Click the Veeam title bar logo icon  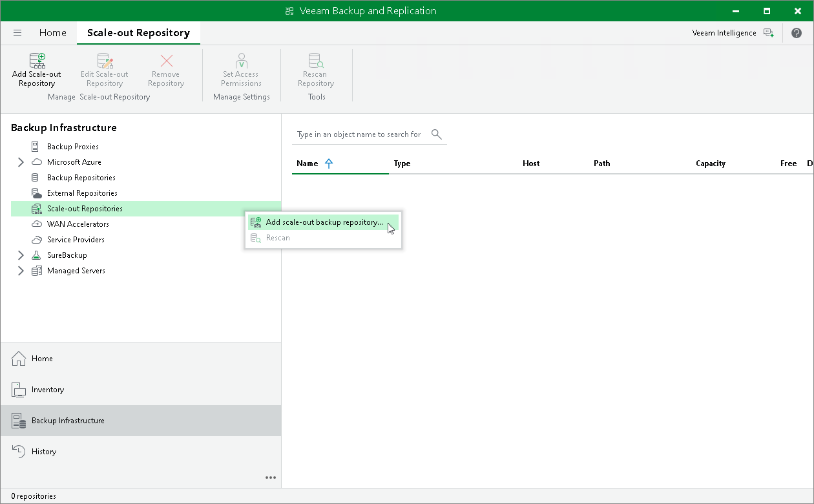coord(289,11)
